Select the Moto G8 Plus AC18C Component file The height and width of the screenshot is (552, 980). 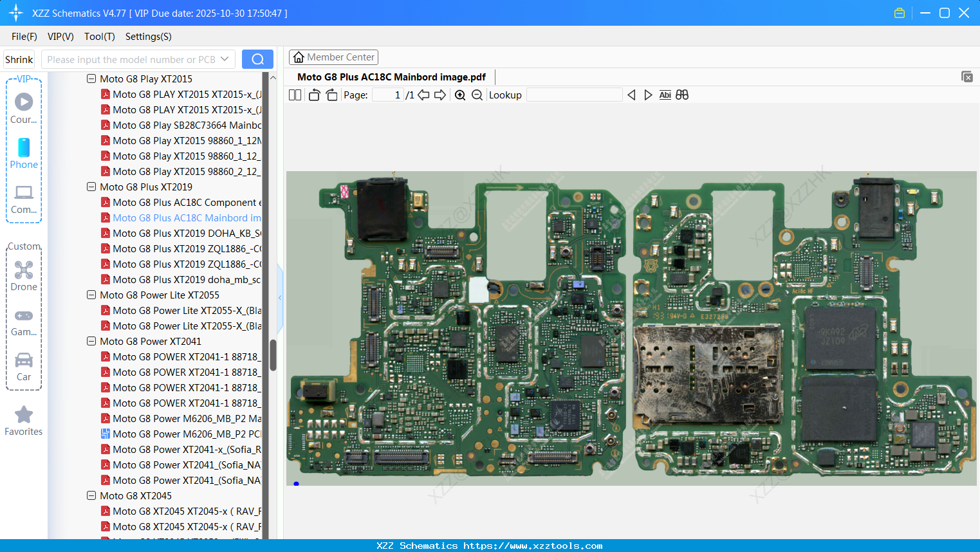pyautogui.click(x=187, y=202)
